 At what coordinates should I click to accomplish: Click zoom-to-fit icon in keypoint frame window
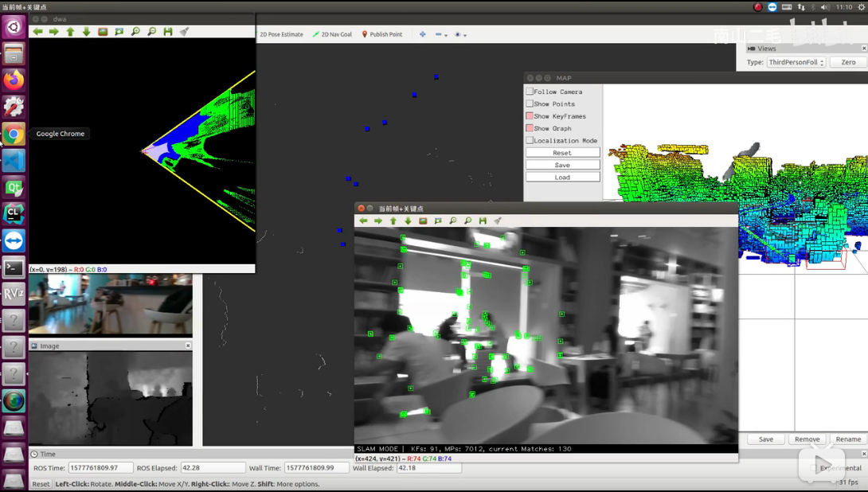[x=438, y=221]
